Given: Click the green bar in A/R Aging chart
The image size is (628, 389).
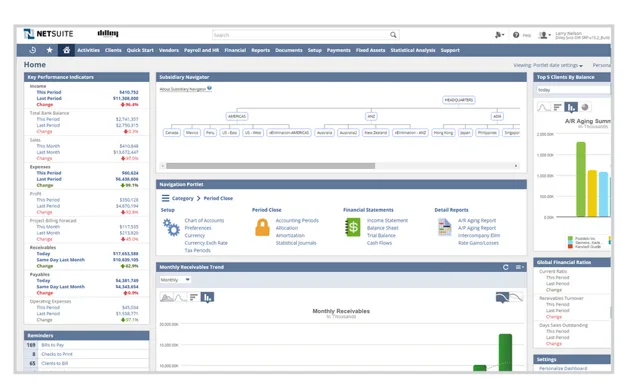Looking at the screenshot, I should coord(581,179).
